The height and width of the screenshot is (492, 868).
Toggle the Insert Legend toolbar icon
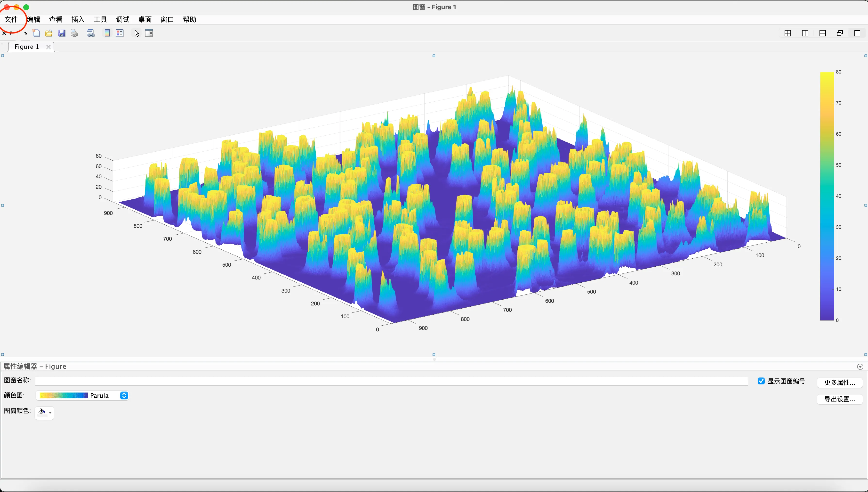pyautogui.click(x=120, y=33)
